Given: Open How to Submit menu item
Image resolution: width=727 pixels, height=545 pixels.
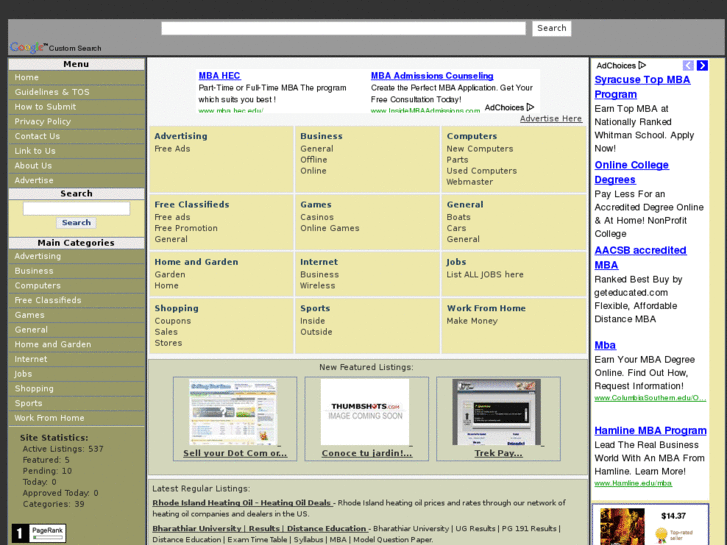Looking at the screenshot, I should pos(77,107).
